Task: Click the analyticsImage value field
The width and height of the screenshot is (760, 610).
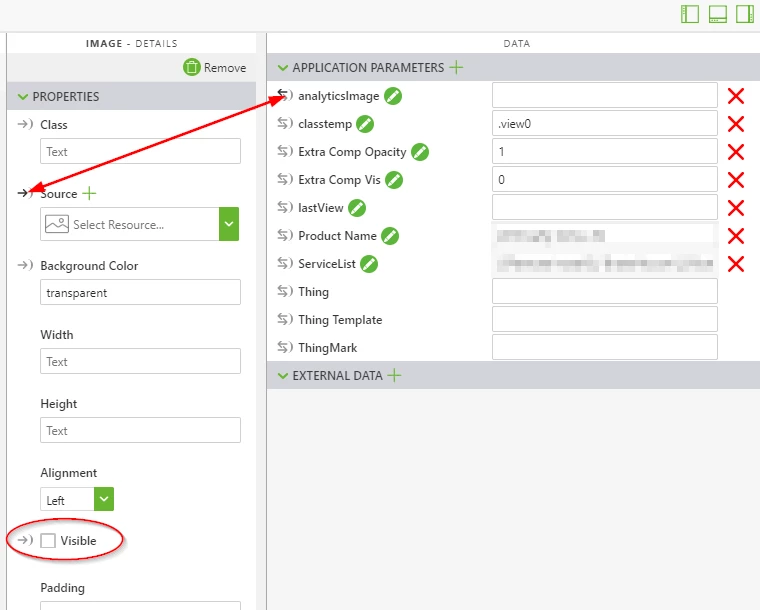Action: (x=605, y=95)
